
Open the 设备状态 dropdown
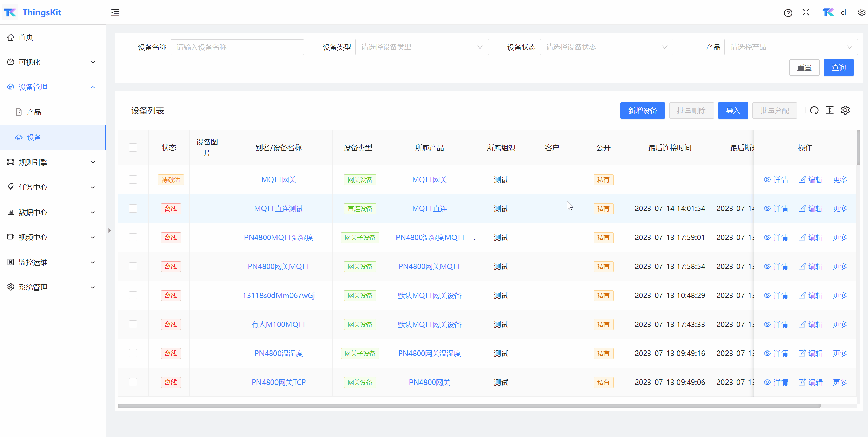pyautogui.click(x=606, y=47)
